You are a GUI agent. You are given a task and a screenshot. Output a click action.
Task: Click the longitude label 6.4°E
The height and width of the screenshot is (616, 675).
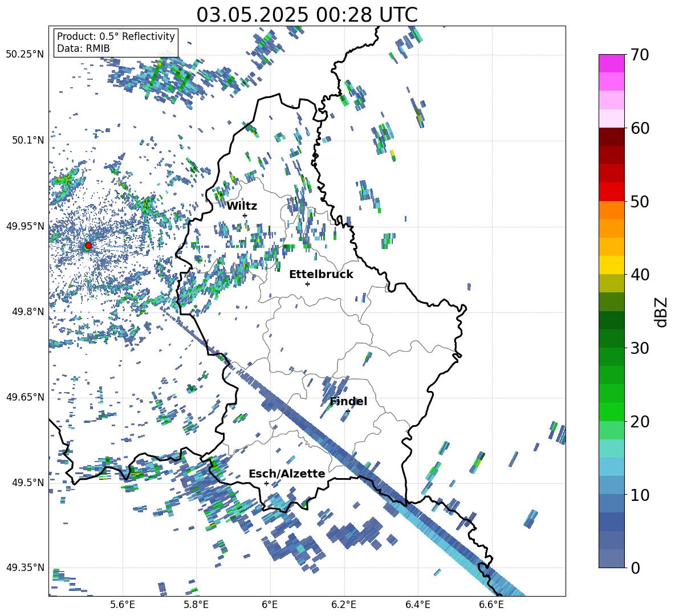pos(417,605)
